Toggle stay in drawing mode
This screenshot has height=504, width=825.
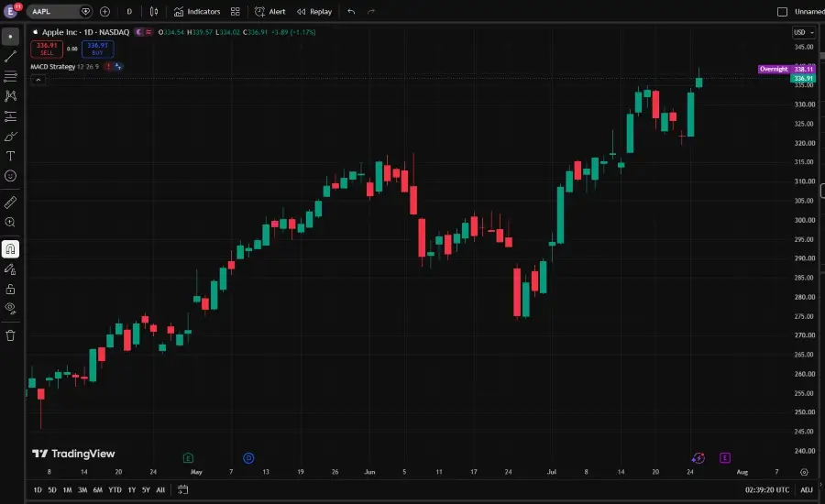point(10,268)
